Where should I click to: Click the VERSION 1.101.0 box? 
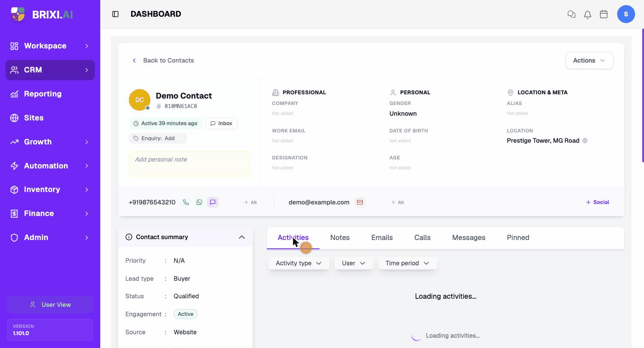tap(50, 330)
